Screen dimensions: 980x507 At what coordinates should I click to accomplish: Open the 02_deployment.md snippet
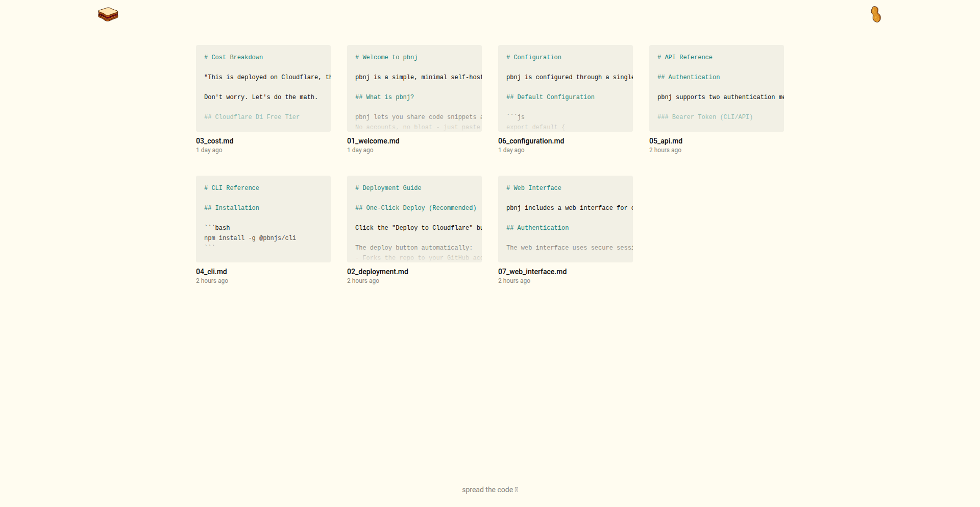pos(377,272)
